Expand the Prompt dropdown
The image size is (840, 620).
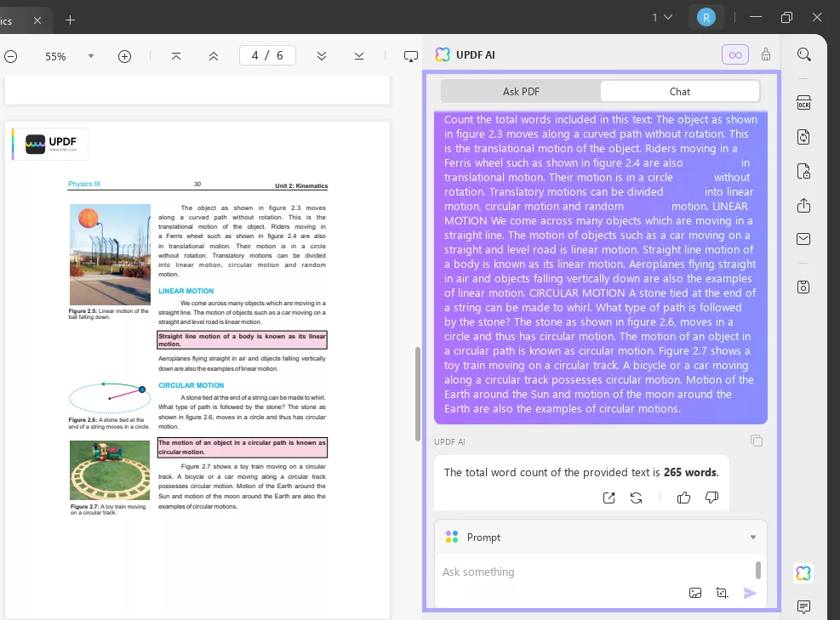pos(752,537)
